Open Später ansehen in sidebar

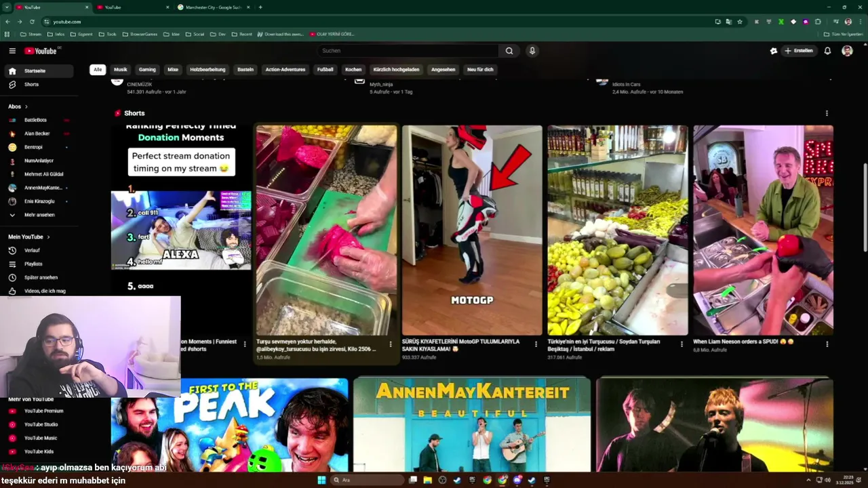coord(39,277)
